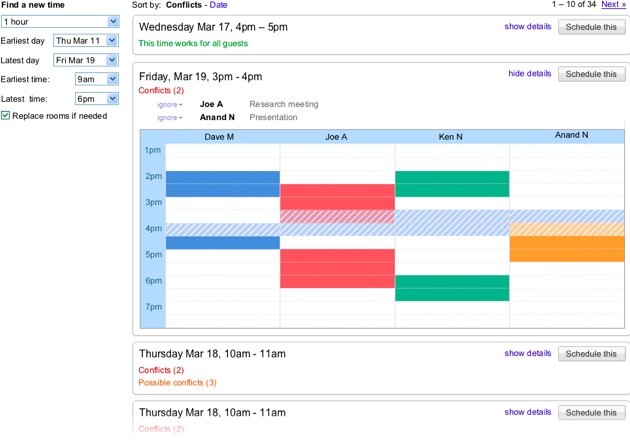Ignore Joe A's Research meeting conflict
Viewport: 630px width, 445px height.
click(169, 104)
